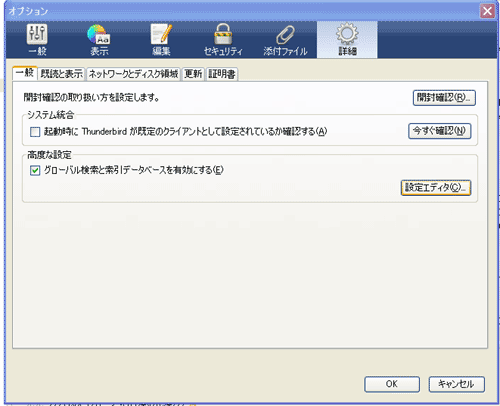The image size is (500, 406).
Task: Click the キャンセル button
Action: [x=457, y=384]
